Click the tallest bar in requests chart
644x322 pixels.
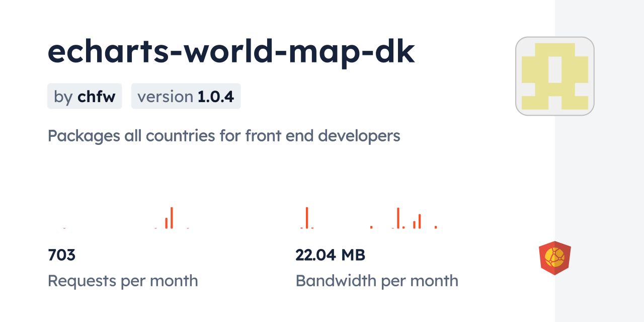[172, 218]
